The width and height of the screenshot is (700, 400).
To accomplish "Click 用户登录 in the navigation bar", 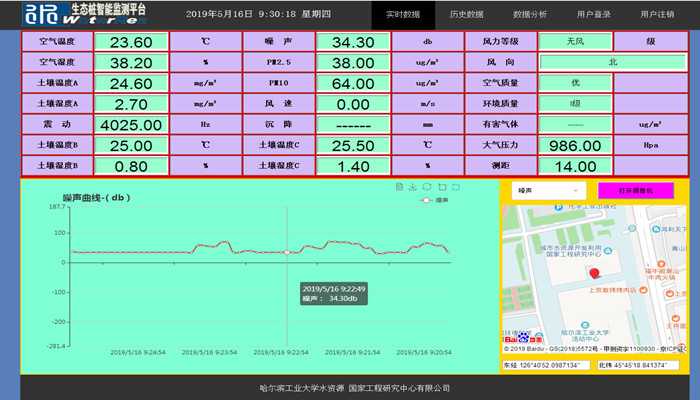I will tap(594, 15).
